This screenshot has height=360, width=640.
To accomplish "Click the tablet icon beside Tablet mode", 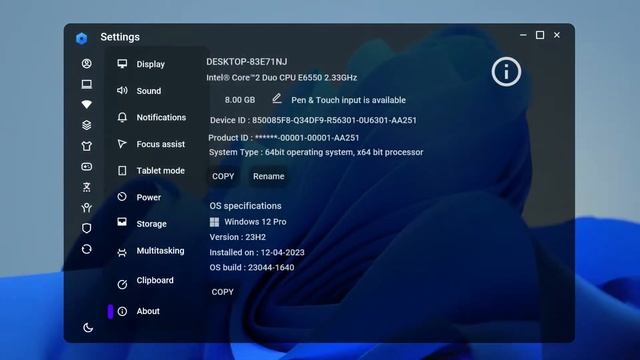I will (122, 171).
